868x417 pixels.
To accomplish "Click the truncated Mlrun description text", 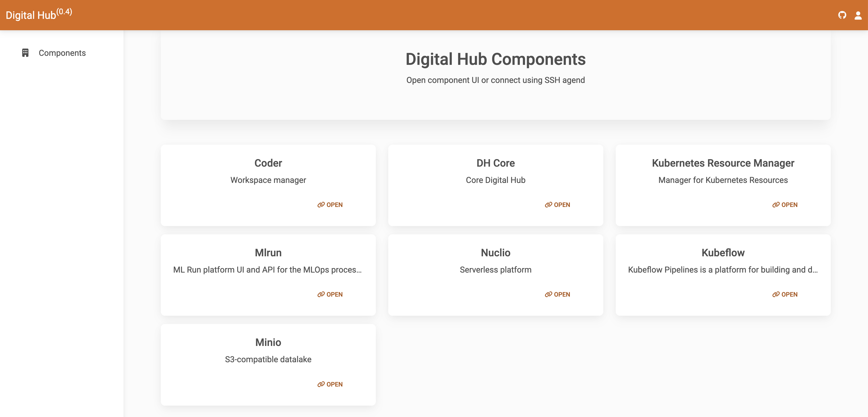I will click(267, 270).
